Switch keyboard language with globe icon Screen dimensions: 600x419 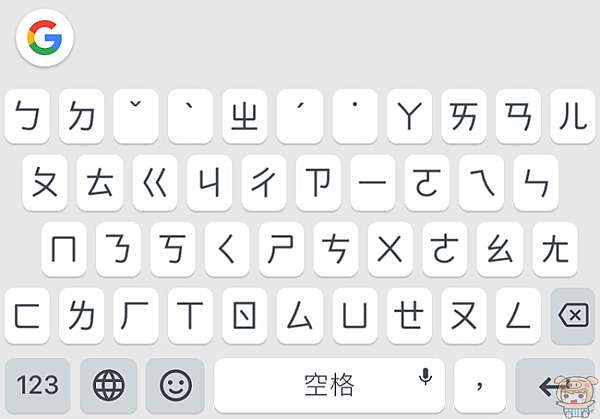[x=109, y=386]
